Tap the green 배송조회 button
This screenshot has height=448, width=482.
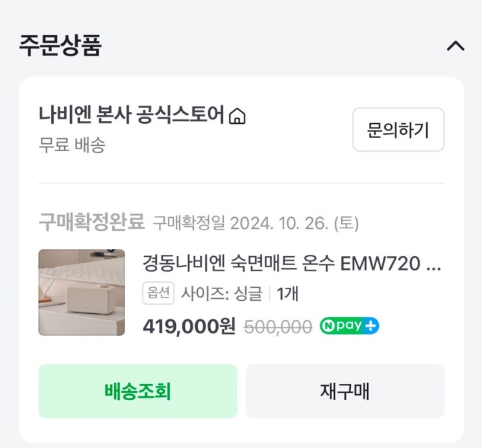click(138, 391)
